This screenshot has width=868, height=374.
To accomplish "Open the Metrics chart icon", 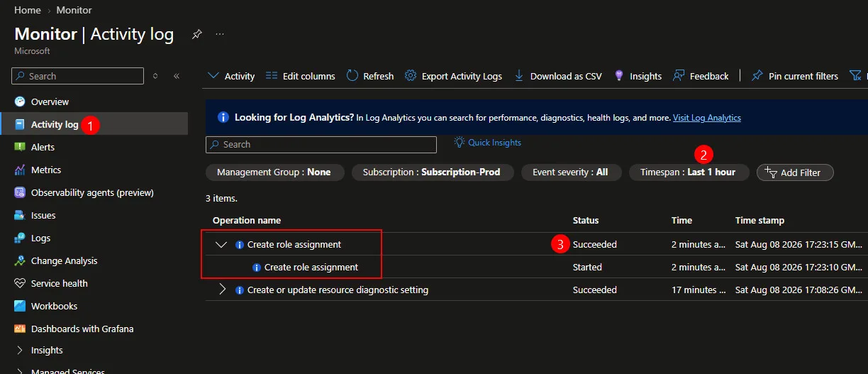I will pos(19,170).
